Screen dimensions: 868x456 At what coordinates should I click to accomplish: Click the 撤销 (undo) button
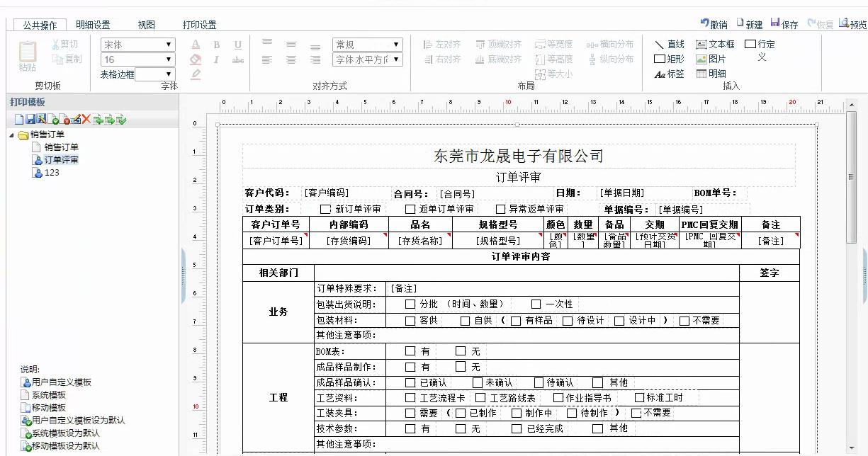[x=714, y=24]
